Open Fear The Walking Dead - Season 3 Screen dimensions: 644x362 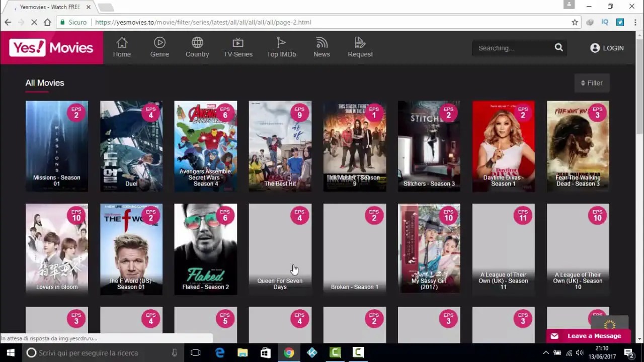click(578, 146)
